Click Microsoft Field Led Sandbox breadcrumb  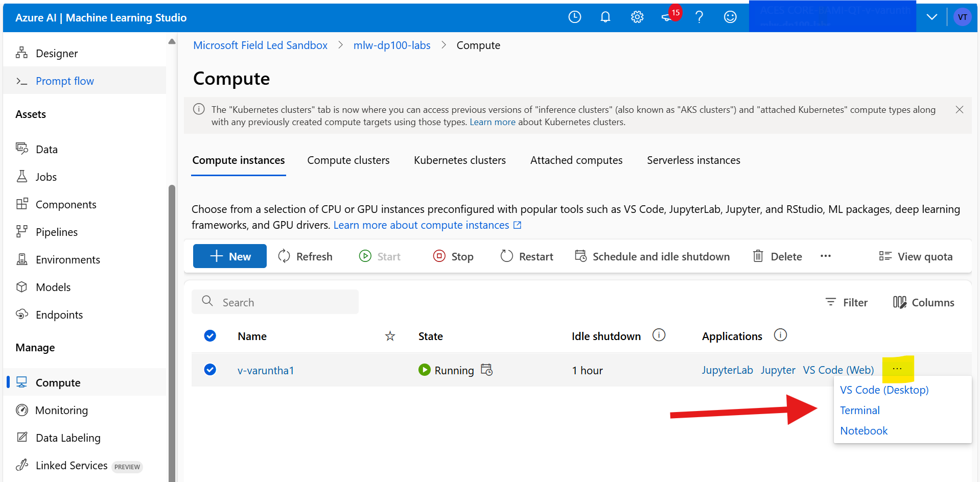pos(260,45)
